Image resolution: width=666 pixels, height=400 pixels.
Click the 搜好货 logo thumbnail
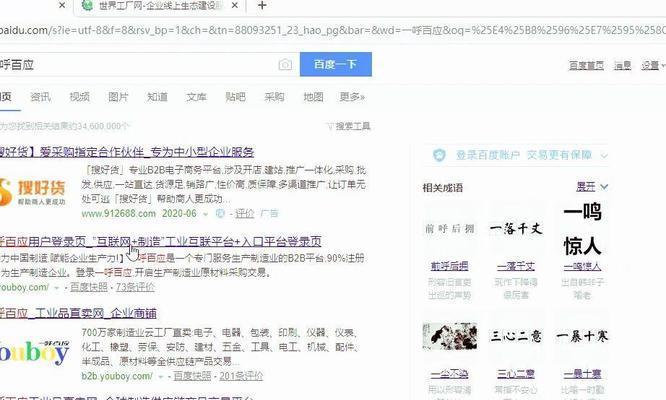[33, 192]
